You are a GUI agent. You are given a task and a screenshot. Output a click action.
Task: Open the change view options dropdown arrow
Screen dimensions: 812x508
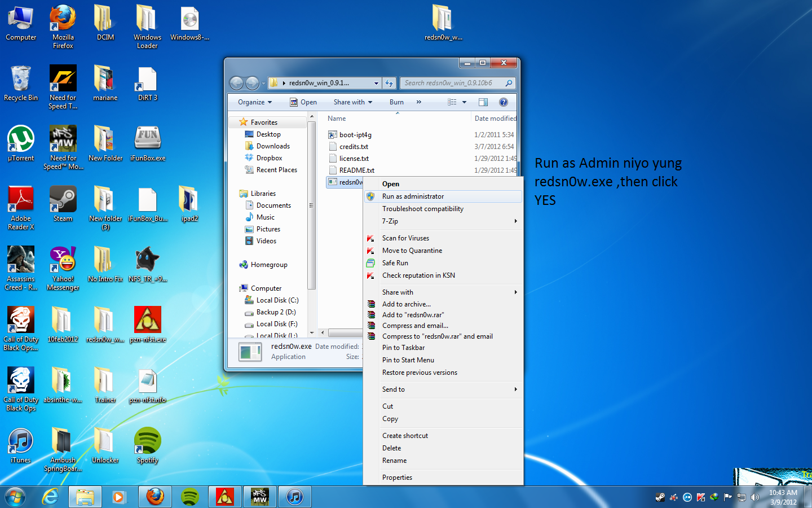(x=465, y=102)
